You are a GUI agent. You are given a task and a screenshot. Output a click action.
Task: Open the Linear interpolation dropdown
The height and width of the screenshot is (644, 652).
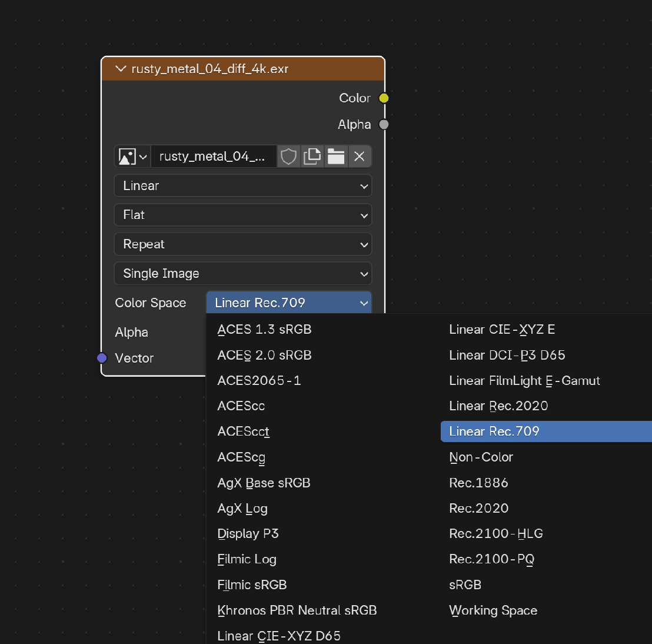pyautogui.click(x=242, y=186)
